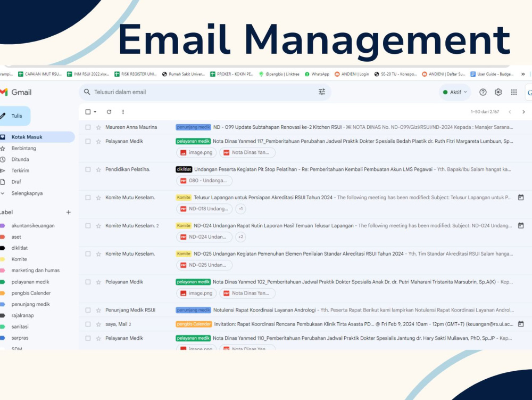
Task: Open 080 - Undanga attachment
Action: point(204,181)
